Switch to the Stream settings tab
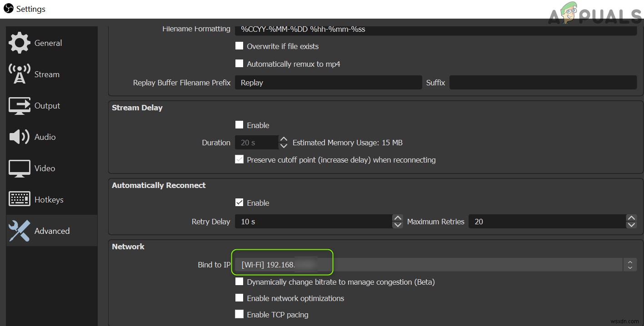This screenshot has height=326, width=644. tap(47, 74)
